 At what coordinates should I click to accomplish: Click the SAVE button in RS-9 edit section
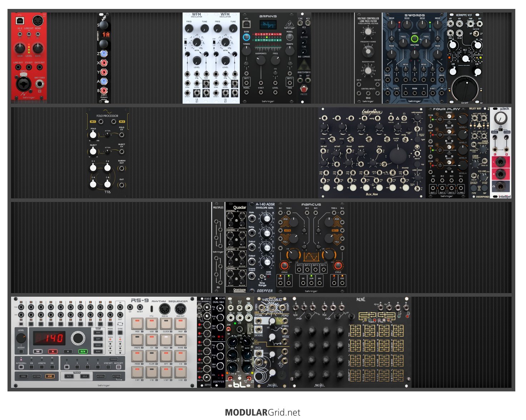(x=98, y=332)
